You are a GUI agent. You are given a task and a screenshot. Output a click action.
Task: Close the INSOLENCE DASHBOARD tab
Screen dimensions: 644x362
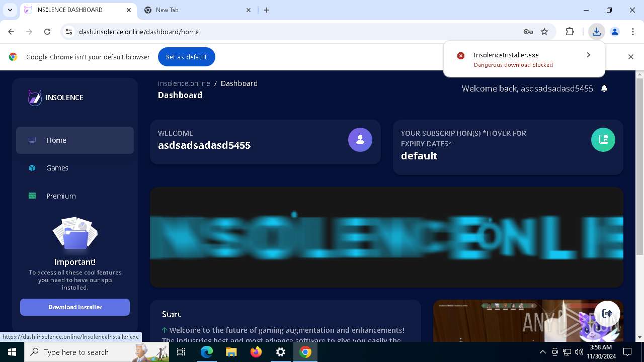point(129,10)
